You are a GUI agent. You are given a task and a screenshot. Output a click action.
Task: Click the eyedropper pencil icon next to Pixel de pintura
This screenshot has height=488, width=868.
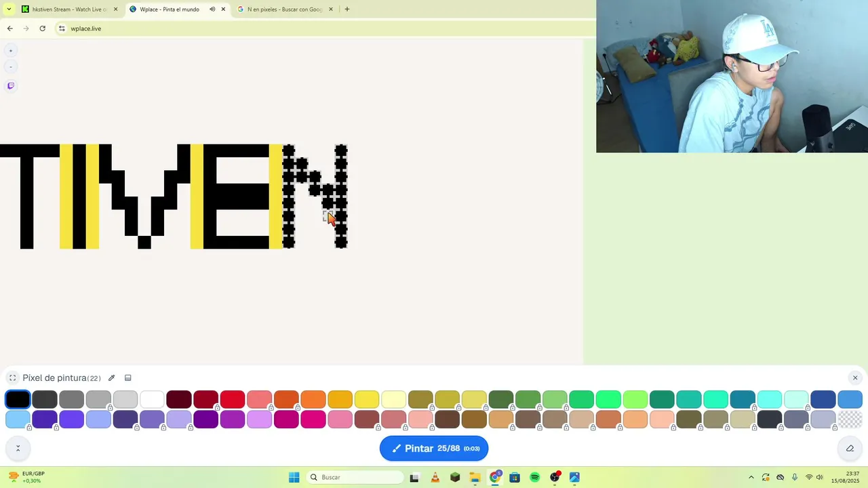coord(111,378)
